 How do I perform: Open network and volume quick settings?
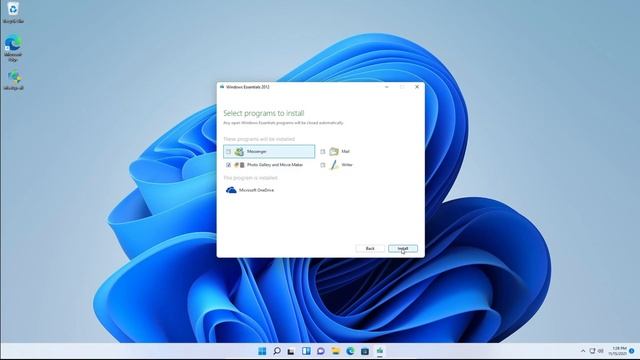596,351
